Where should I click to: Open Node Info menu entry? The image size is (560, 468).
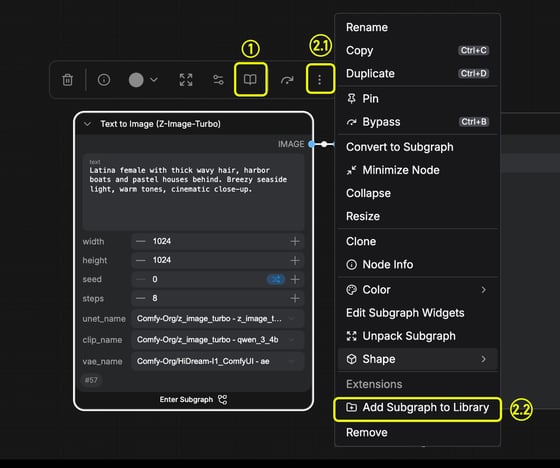tap(417, 265)
